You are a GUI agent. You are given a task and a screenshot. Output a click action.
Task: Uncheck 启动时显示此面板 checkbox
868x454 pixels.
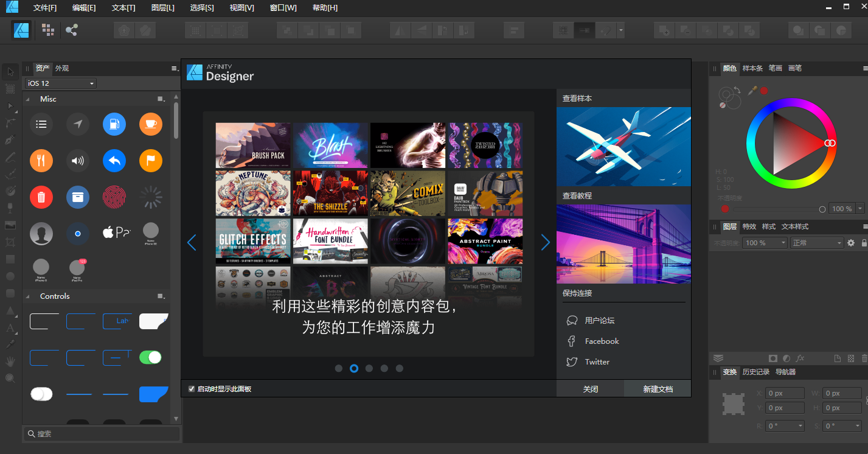pyautogui.click(x=192, y=388)
